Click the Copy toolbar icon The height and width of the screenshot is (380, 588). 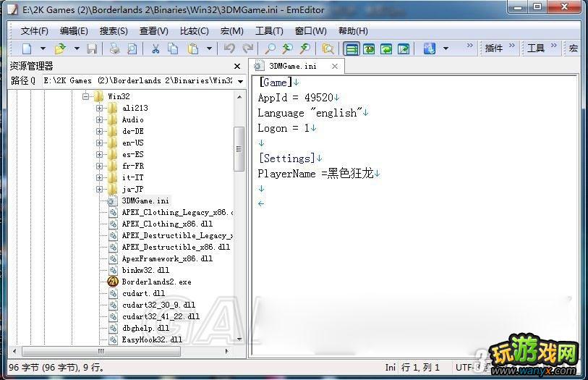tap(173, 48)
